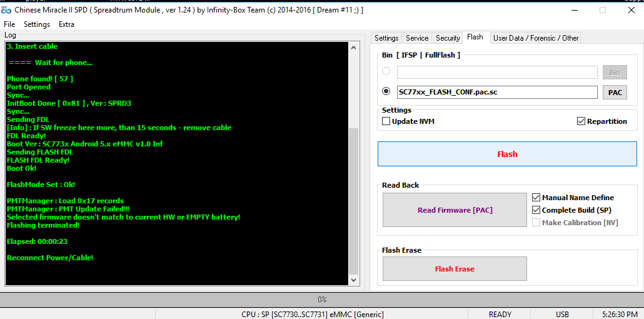
Task: Select the Bin file radio button
Action: 386,71
